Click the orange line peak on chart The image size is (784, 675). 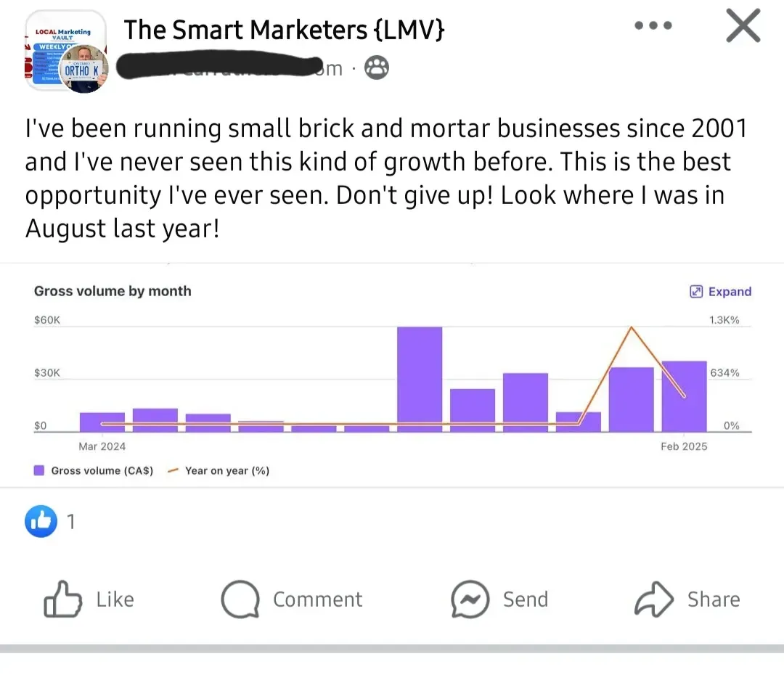[x=632, y=327]
